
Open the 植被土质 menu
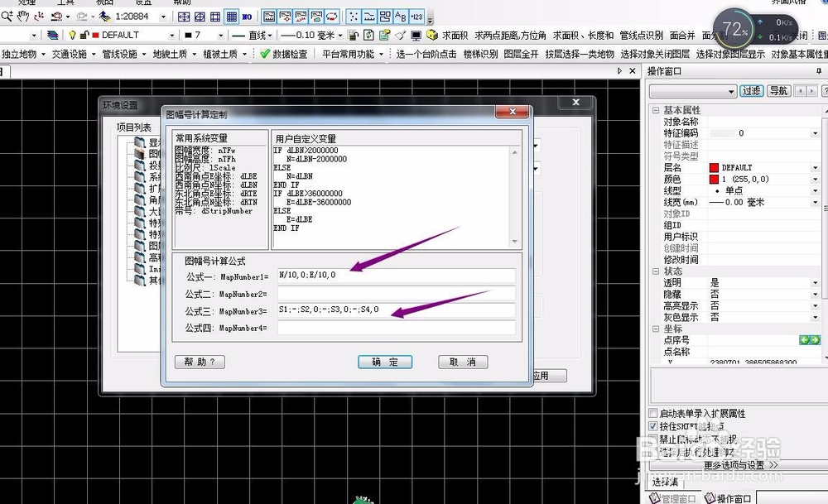coord(225,54)
